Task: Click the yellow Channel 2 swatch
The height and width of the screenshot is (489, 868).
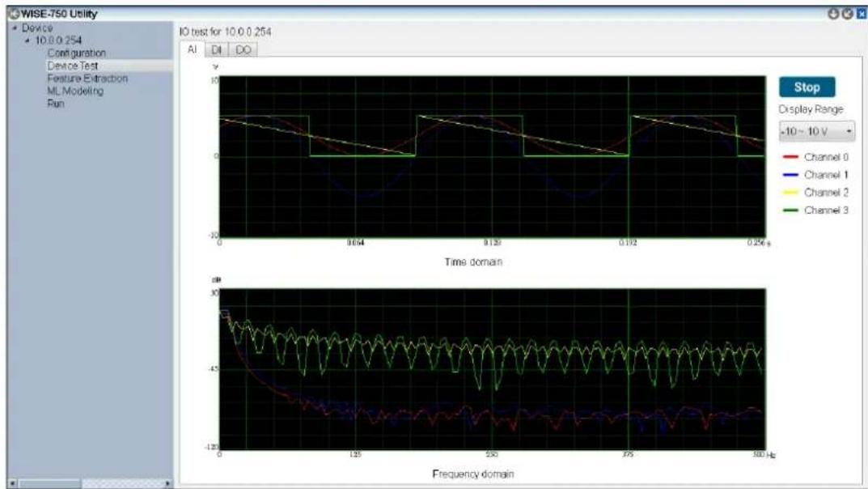Action: pos(790,193)
